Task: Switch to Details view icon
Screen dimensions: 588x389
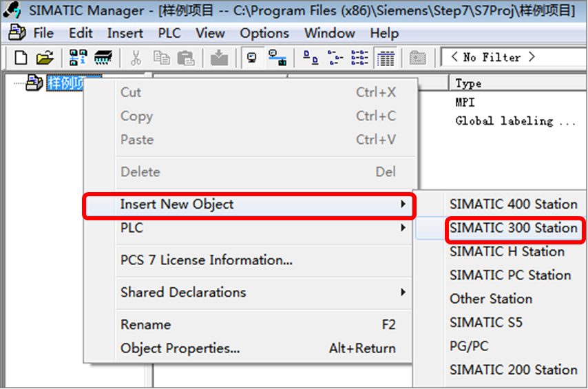Action: [386, 58]
